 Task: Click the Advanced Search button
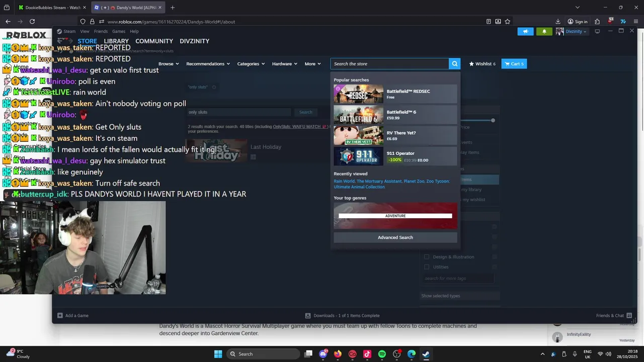click(395, 237)
